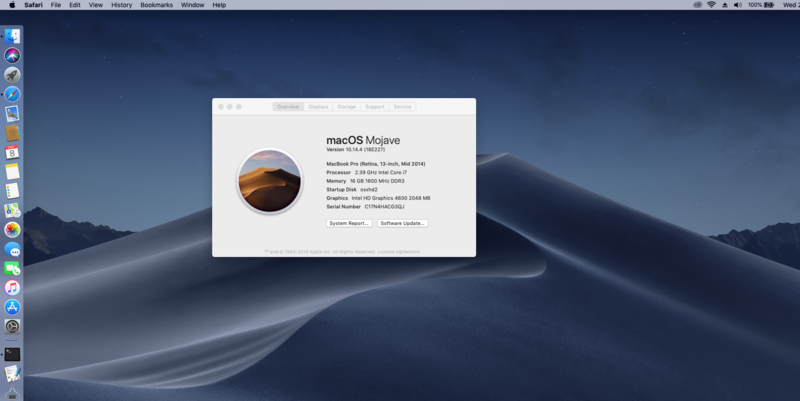
Task: Click the Version 10.14.4 (18E227) text
Action: (x=356, y=149)
